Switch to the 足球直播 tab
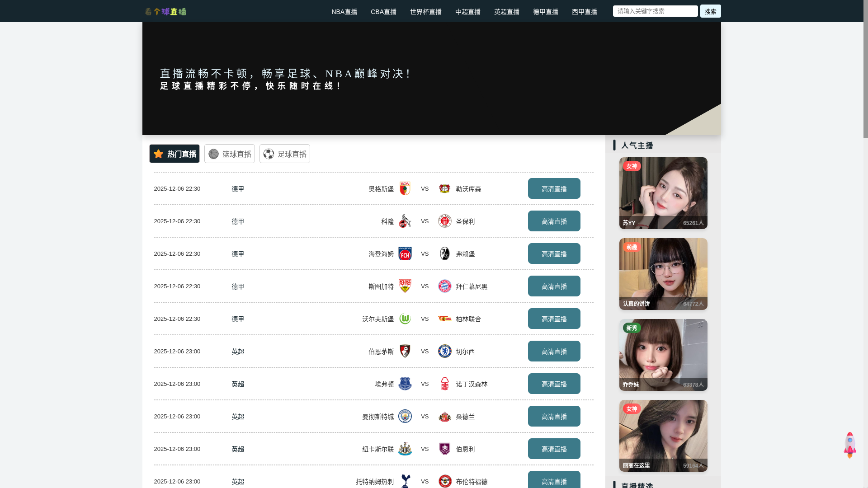Screen dimensions: 868x488 pyautogui.click(x=285, y=154)
